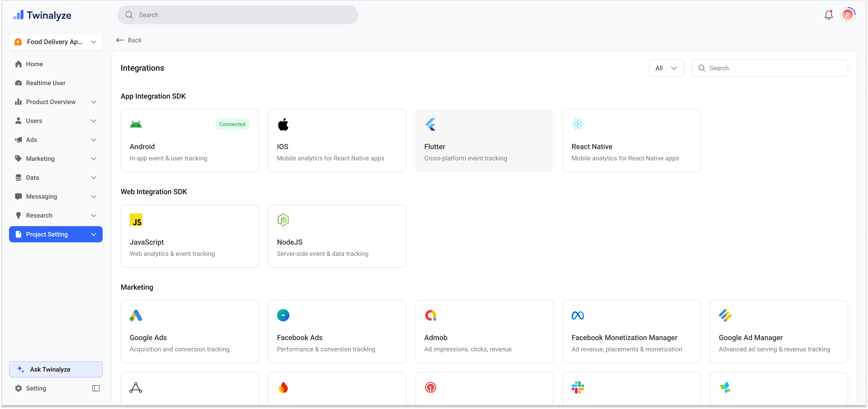Screen dimensions: 868x409
Task: Go Back to previous page
Action: [129, 40]
